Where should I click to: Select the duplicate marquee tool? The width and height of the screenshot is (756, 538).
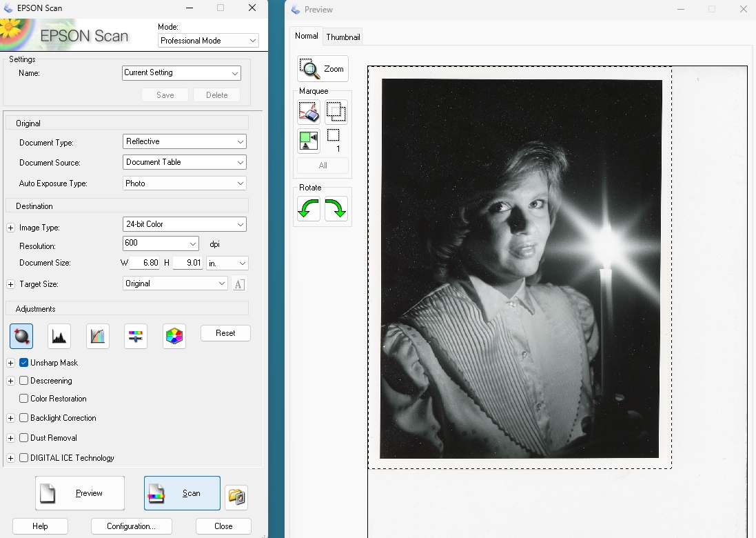(x=336, y=111)
